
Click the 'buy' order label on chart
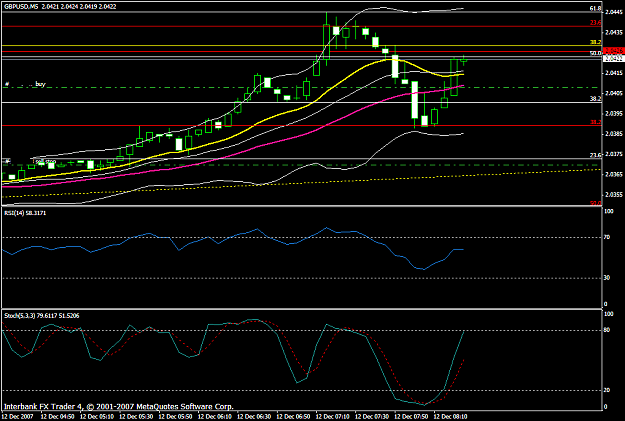pyautogui.click(x=41, y=84)
